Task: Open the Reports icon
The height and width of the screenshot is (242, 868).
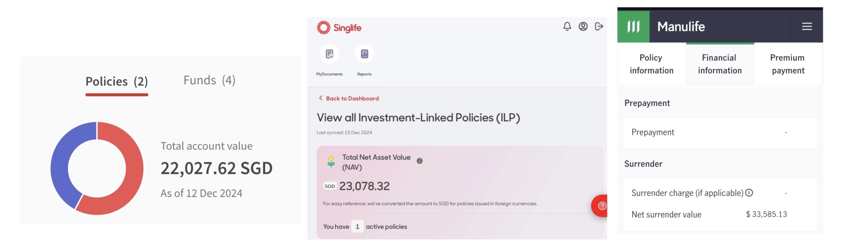Action: [x=365, y=54]
